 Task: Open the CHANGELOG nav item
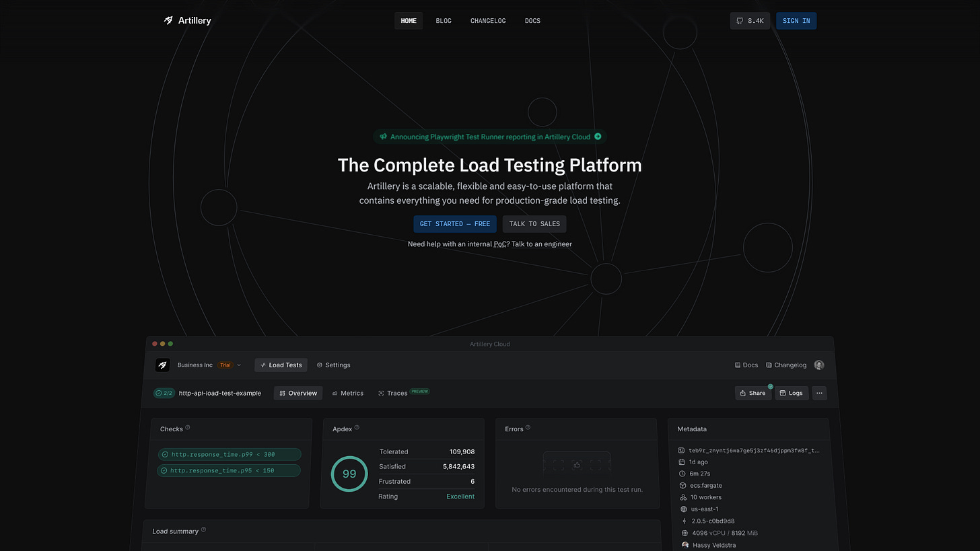pyautogui.click(x=488, y=21)
